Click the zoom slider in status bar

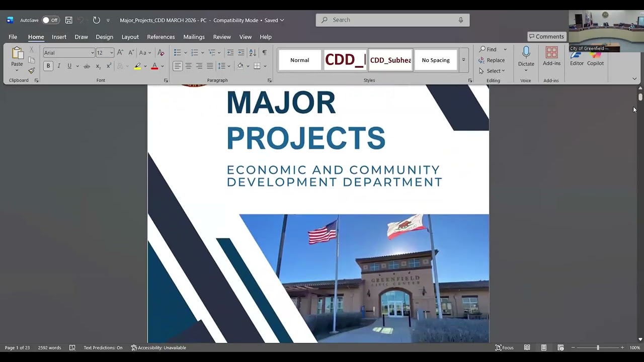[x=598, y=348]
